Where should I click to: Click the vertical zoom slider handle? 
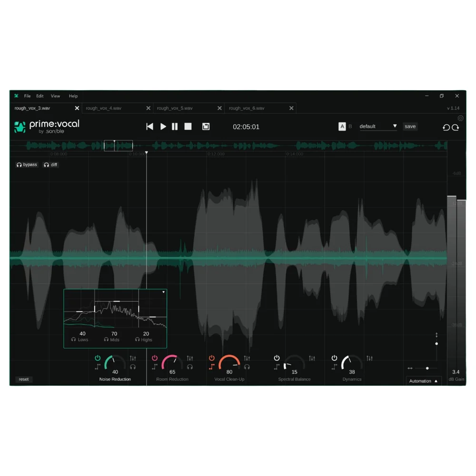[x=436, y=344]
